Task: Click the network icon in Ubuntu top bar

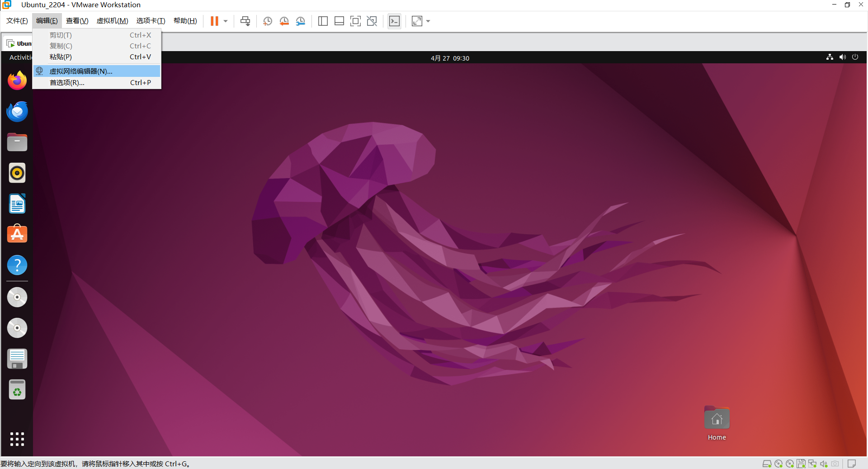Action: (830, 57)
